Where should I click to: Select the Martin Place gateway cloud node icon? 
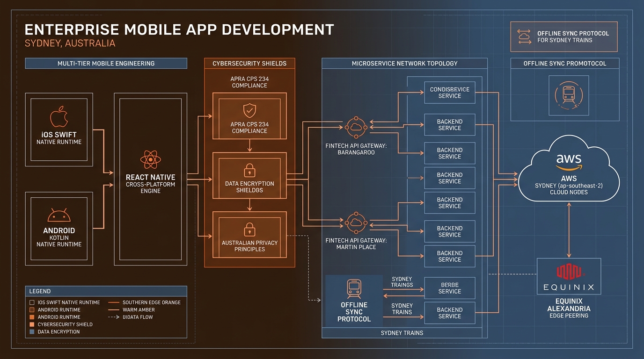coord(357,222)
